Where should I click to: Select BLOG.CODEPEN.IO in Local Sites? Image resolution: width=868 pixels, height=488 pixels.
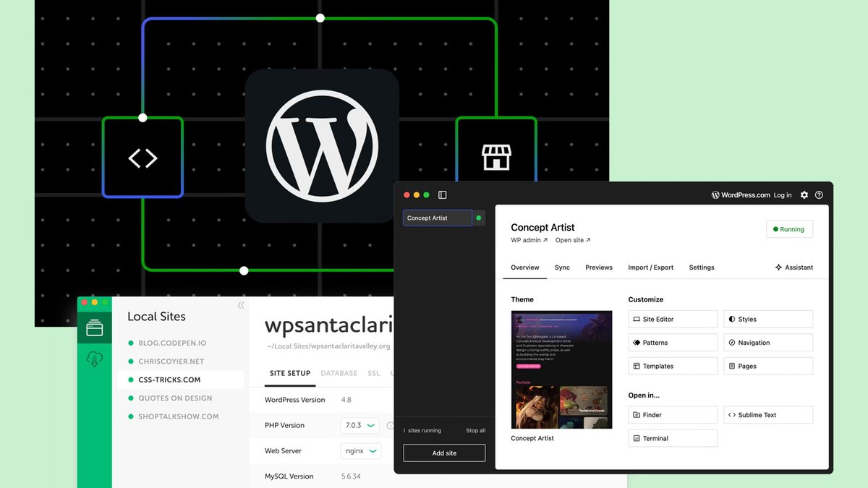coord(173,343)
